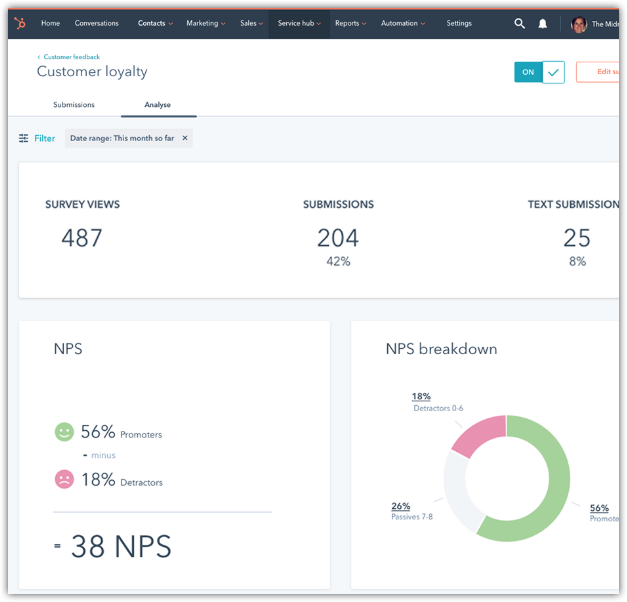Expand the Marketing menu dropdown
627x602 pixels.
tap(205, 23)
